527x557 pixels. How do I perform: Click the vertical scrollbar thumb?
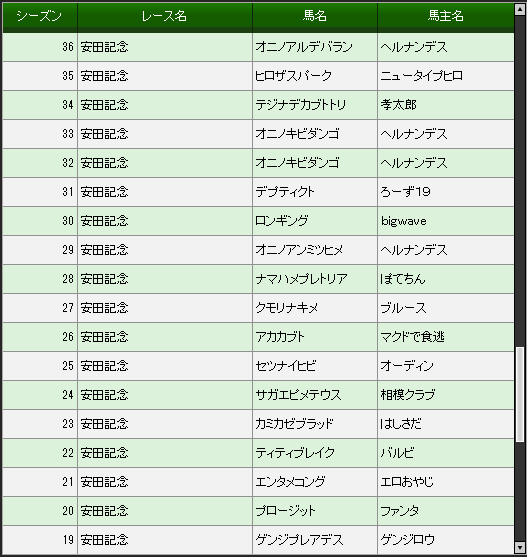tap(520, 395)
